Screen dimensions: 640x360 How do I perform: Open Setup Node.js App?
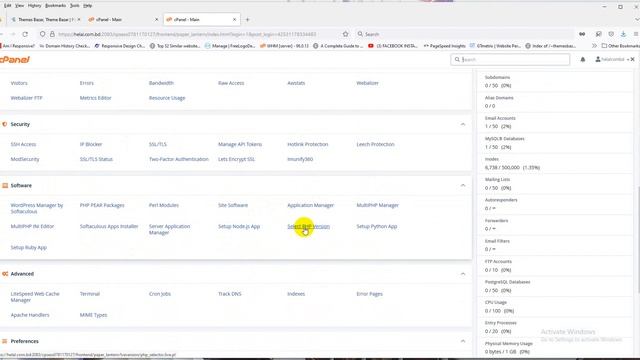pyautogui.click(x=239, y=226)
